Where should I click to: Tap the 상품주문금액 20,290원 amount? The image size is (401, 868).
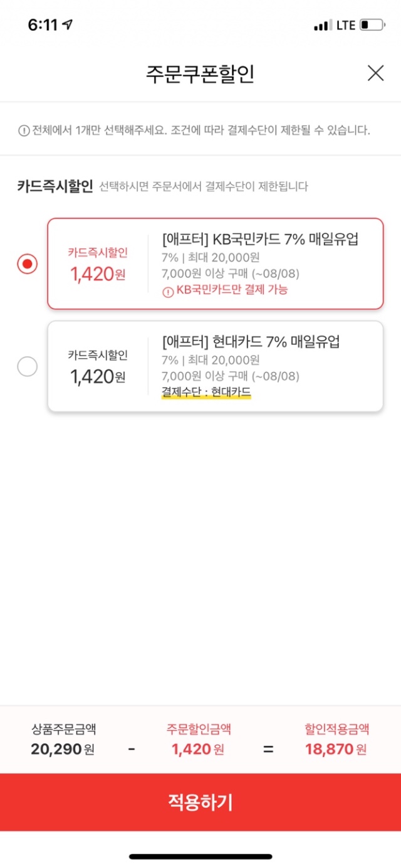(63, 749)
